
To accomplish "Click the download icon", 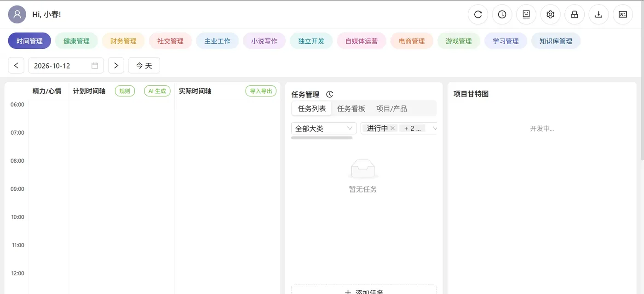I will click(599, 14).
